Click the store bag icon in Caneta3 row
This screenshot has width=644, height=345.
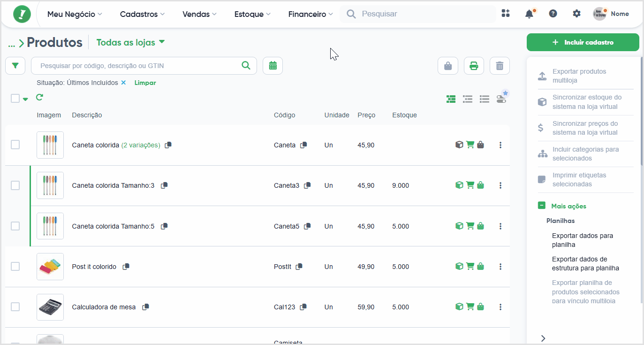(x=480, y=185)
